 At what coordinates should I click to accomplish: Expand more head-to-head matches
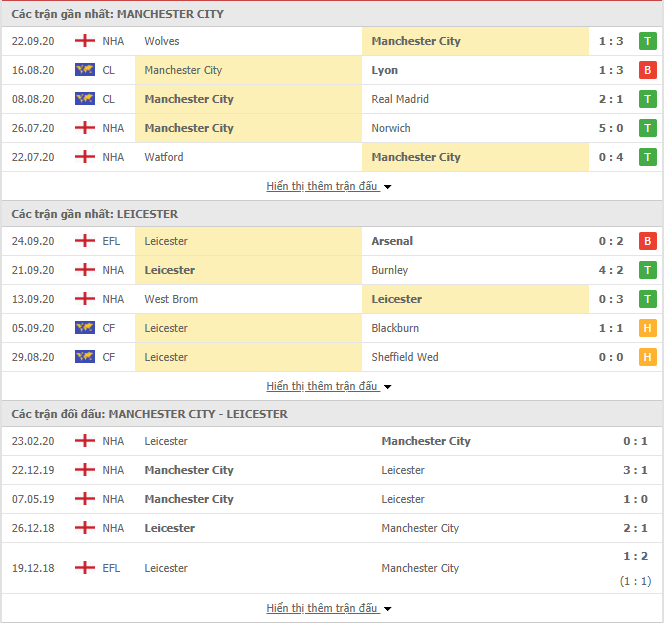coord(329,608)
